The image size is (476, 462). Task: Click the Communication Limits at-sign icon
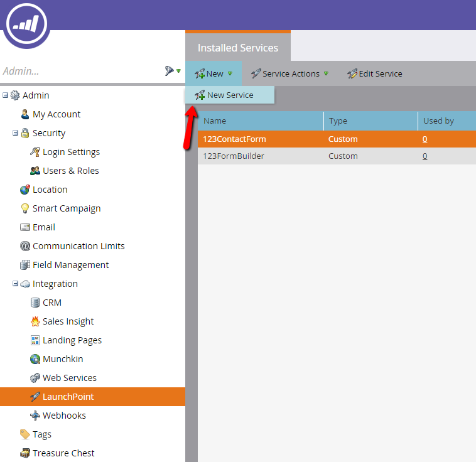[x=25, y=246]
